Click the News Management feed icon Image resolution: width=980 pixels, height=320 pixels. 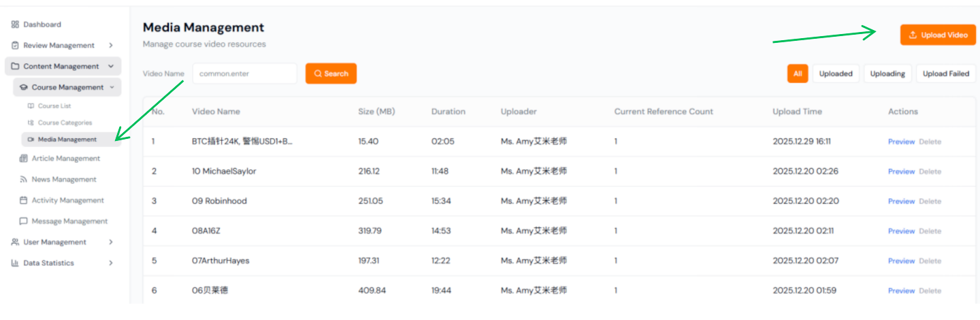[24, 180]
